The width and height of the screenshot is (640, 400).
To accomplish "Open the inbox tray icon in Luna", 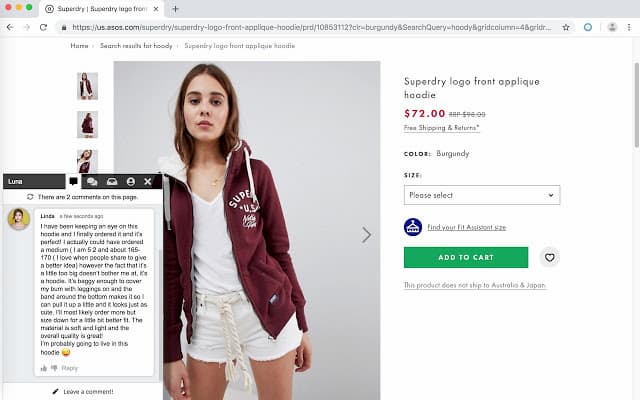I will 112,182.
